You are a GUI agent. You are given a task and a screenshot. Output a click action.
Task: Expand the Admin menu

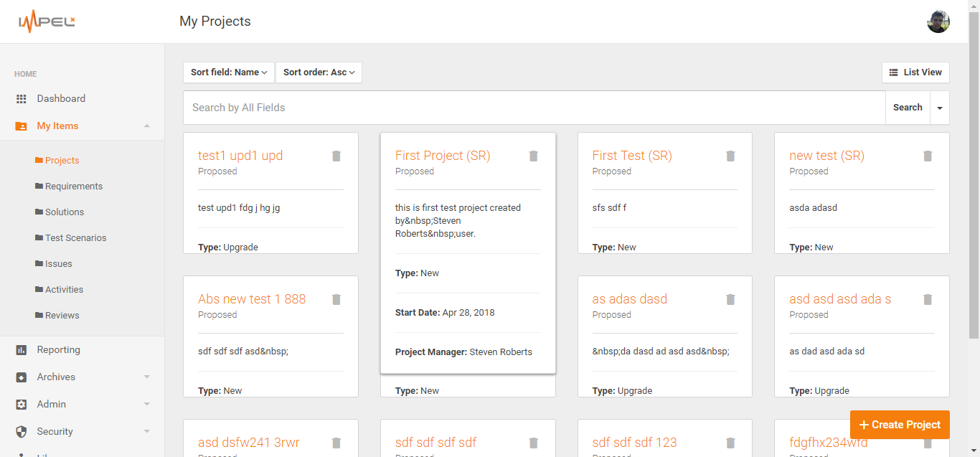[147, 405]
